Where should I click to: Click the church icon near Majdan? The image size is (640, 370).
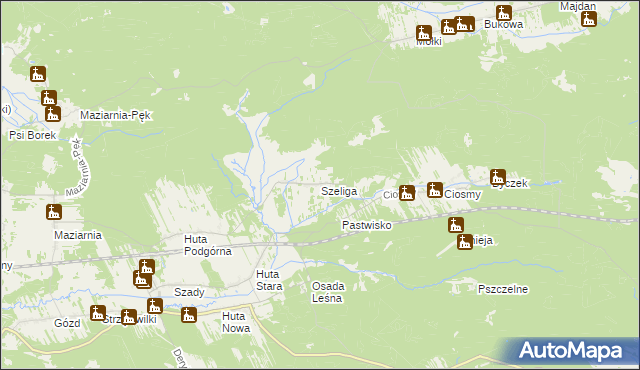coord(589,19)
